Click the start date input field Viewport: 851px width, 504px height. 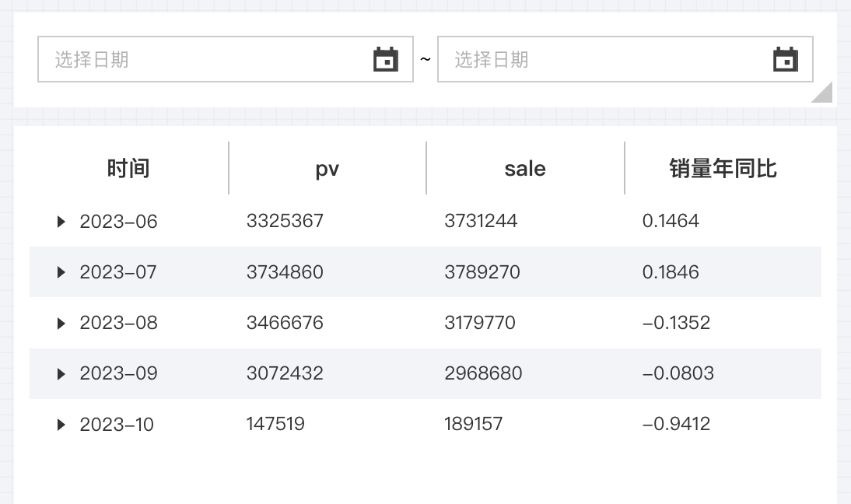click(226, 59)
